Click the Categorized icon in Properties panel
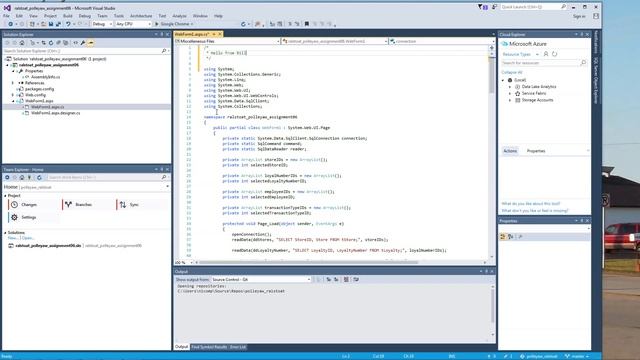Image resolution: width=640 pixels, height=360 pixels. (x=503, y=236)
